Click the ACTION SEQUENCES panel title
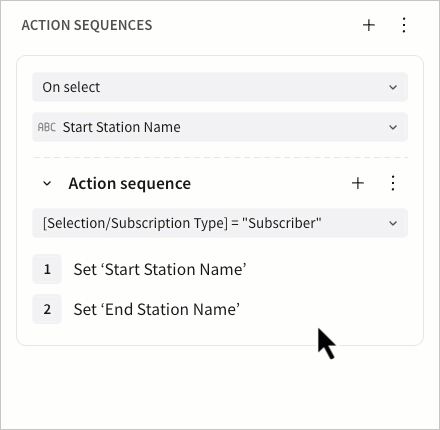This screenshot has width=440, height=430. 87,25
